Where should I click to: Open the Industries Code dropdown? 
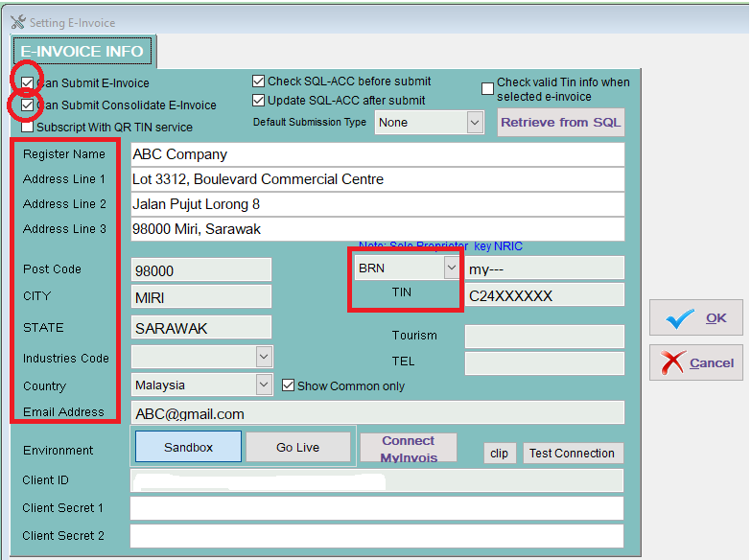click(x=264, y=358)
